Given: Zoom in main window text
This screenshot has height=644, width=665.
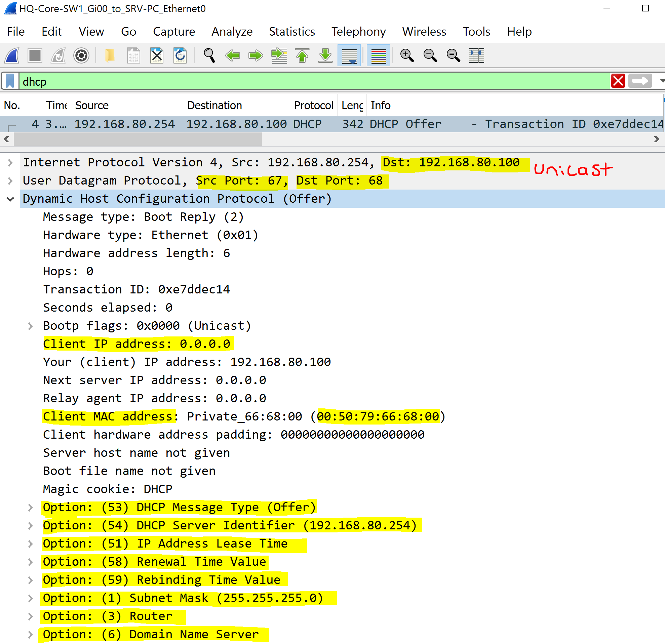Looking at the screenshot, I should coord(407,55).
